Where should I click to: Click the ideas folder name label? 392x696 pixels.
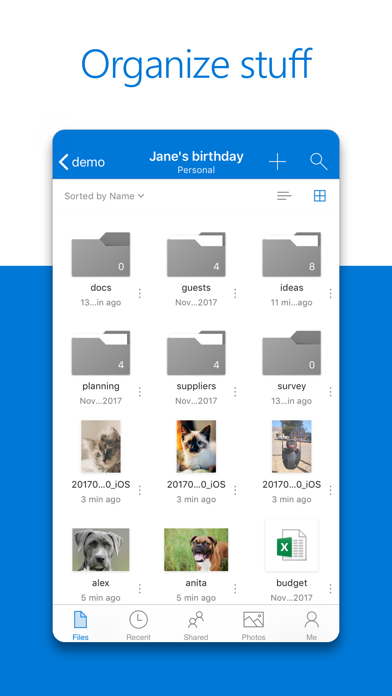tap(292, 288)
